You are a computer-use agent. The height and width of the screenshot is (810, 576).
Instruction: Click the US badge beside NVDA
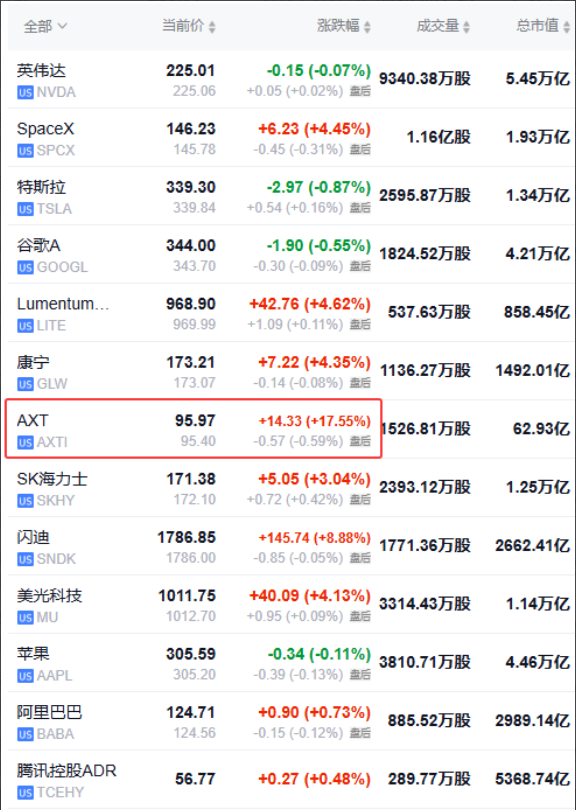click(x=25, y=92)
